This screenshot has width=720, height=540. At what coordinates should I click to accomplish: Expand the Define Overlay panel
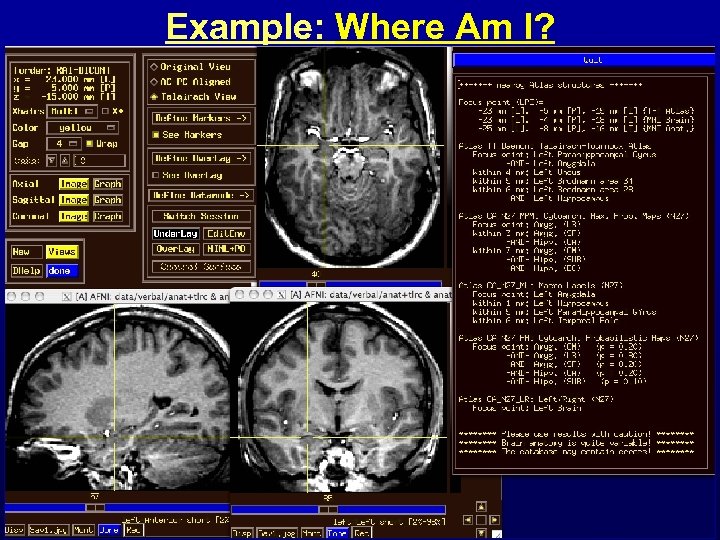click(201, 158)
